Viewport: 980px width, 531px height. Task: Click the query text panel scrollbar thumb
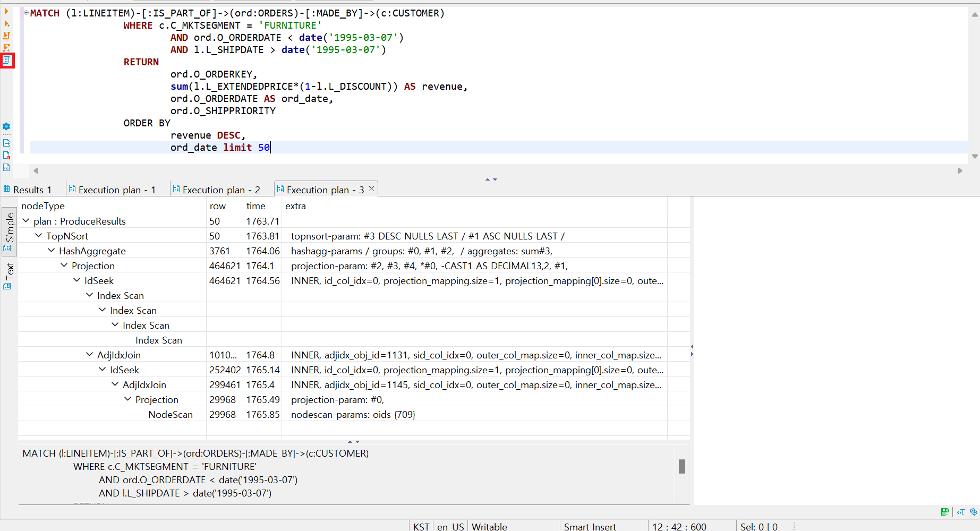682,466
